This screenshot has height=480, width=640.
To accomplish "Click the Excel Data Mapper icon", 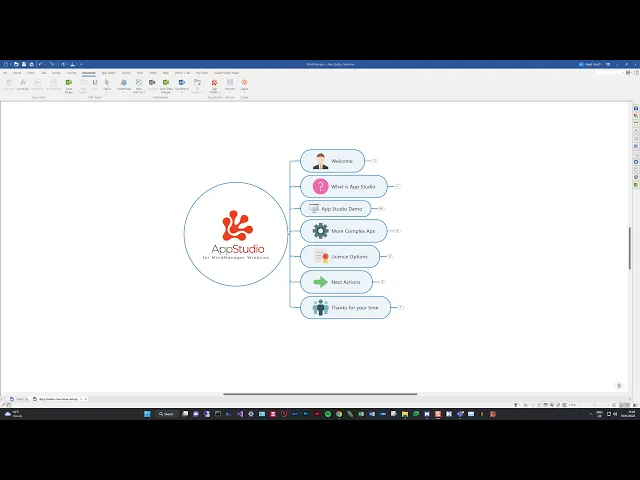I will 166,86.
